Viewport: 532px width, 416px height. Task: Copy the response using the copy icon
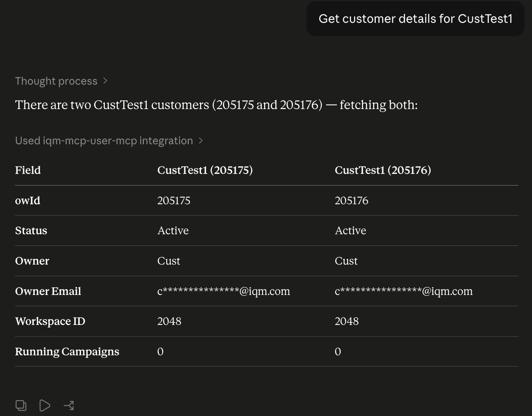[x=21, y=406]
